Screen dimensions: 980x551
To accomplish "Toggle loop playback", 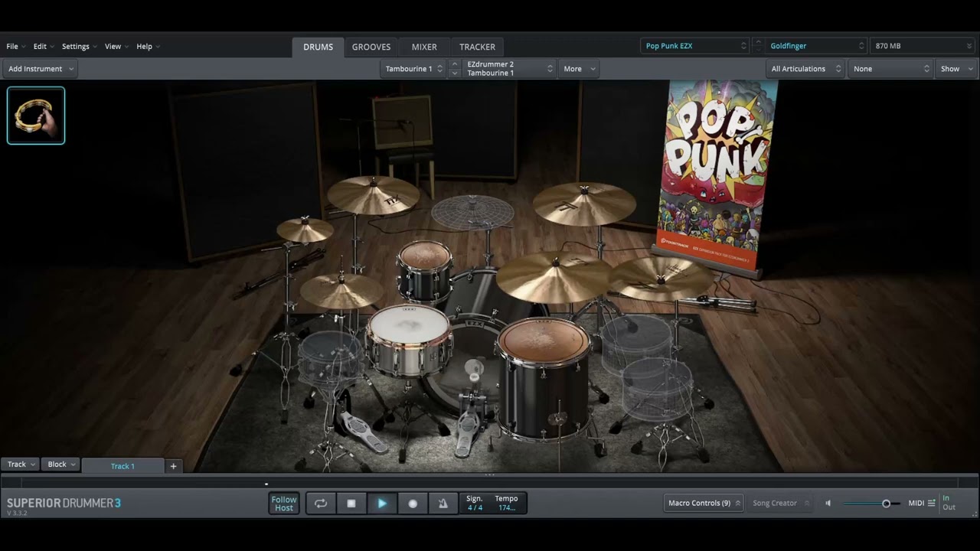I will pos(321,503).
